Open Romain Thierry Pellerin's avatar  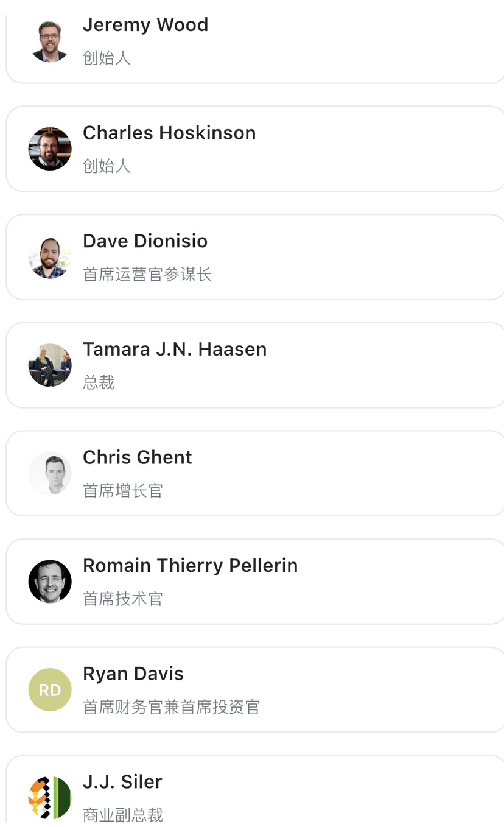50,582
